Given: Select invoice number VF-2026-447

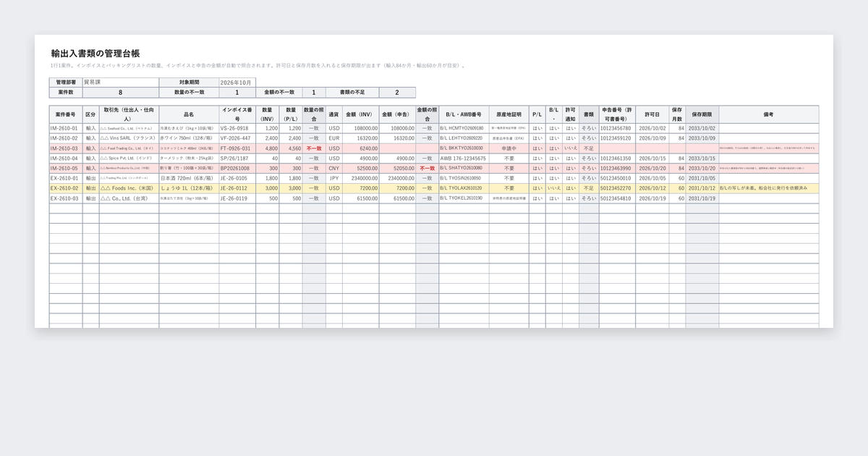Looking at the screenshot, I should click(237, 138).
